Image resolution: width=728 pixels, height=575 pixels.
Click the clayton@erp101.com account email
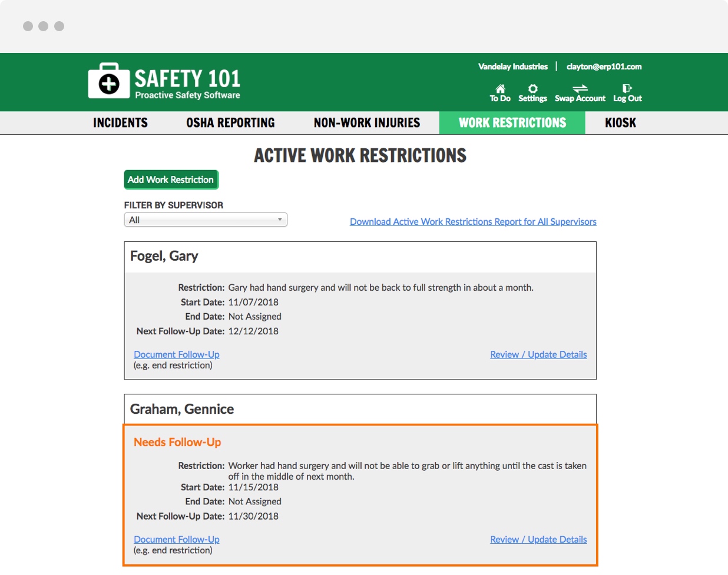coord(604,67)
